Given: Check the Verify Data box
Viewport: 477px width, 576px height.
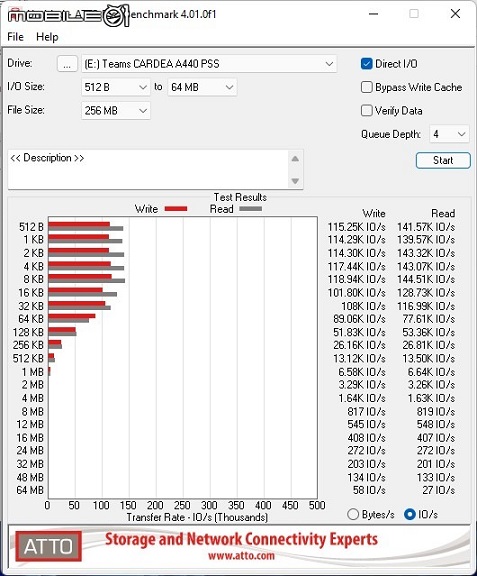Looking at the screenshot, I should (366, 111).
